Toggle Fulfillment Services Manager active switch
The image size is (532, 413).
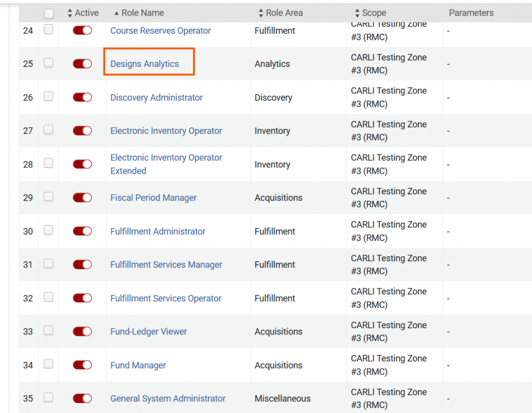pyautogui.click(x=82, y=265)
